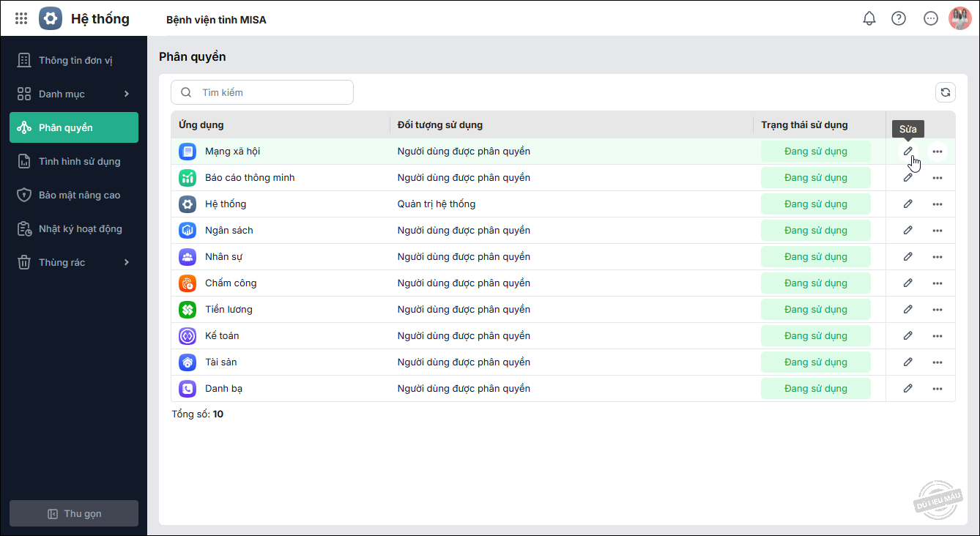Image resolution: width=980 pixels, height=536 pixels.
Task: Go to Tình hình sử dụng menu
Action: click(79, 161)
